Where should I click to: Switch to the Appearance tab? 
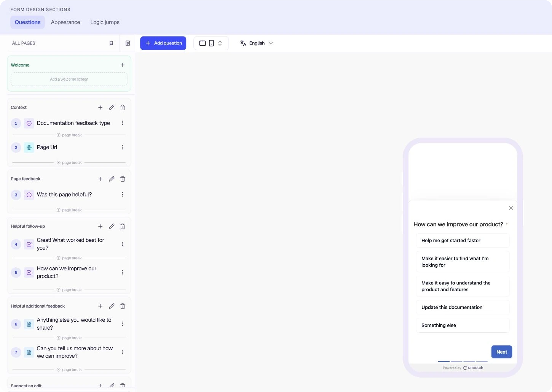65,22
